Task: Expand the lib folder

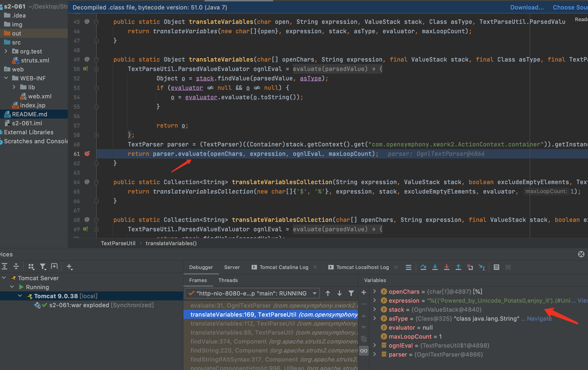Action: pos(14,87)
